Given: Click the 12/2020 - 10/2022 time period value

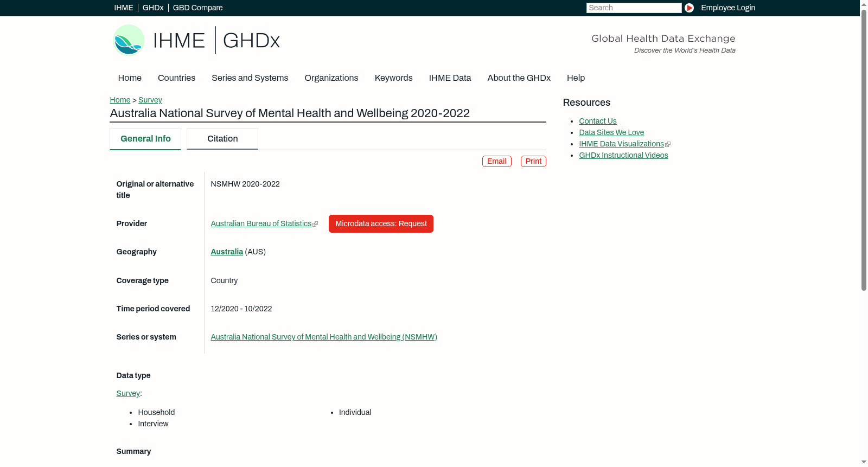Looking at the screenshot, I should [241, 309].
